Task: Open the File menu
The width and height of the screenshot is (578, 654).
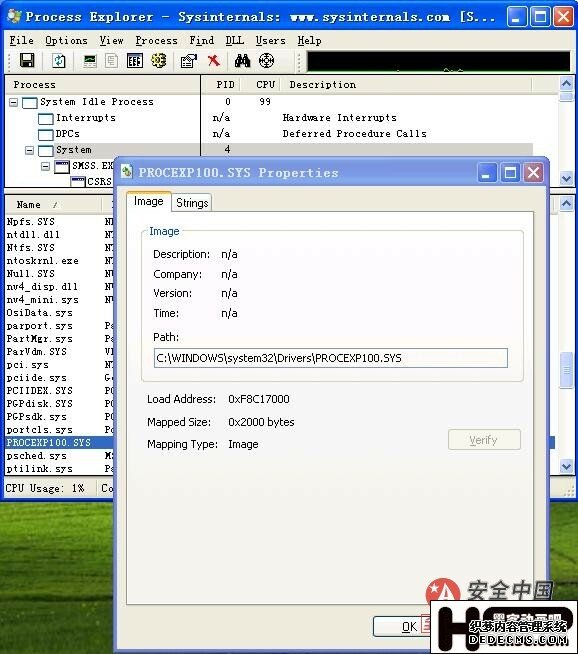Action: [x=21, y=40]
